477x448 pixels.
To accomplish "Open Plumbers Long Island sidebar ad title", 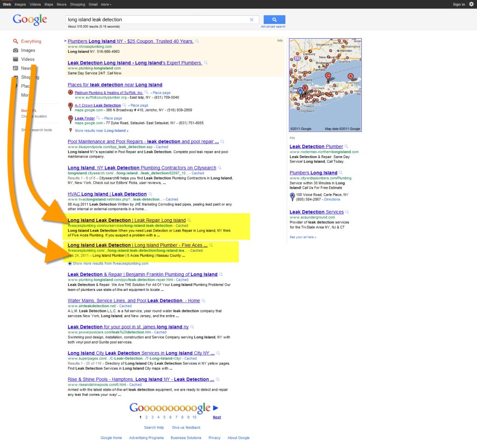I will 313,173.
